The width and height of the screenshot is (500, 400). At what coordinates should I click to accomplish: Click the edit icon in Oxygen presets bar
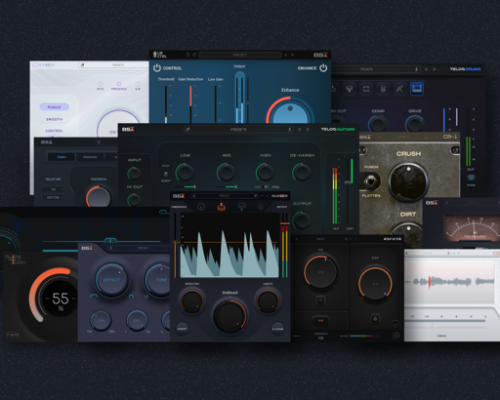tap(82, 65)
